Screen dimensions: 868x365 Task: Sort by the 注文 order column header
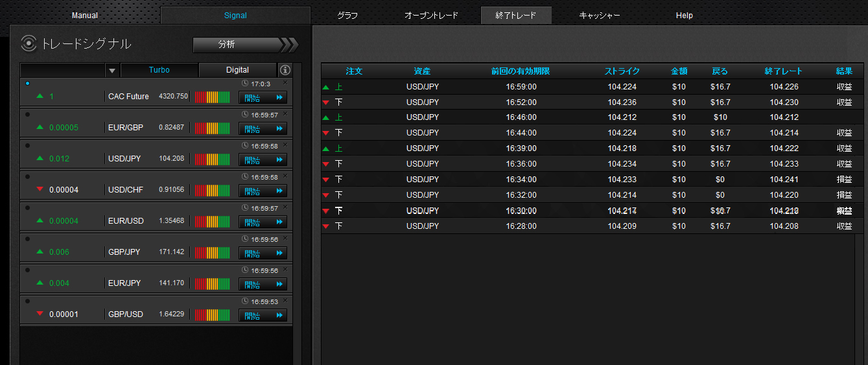click(354, 71)
